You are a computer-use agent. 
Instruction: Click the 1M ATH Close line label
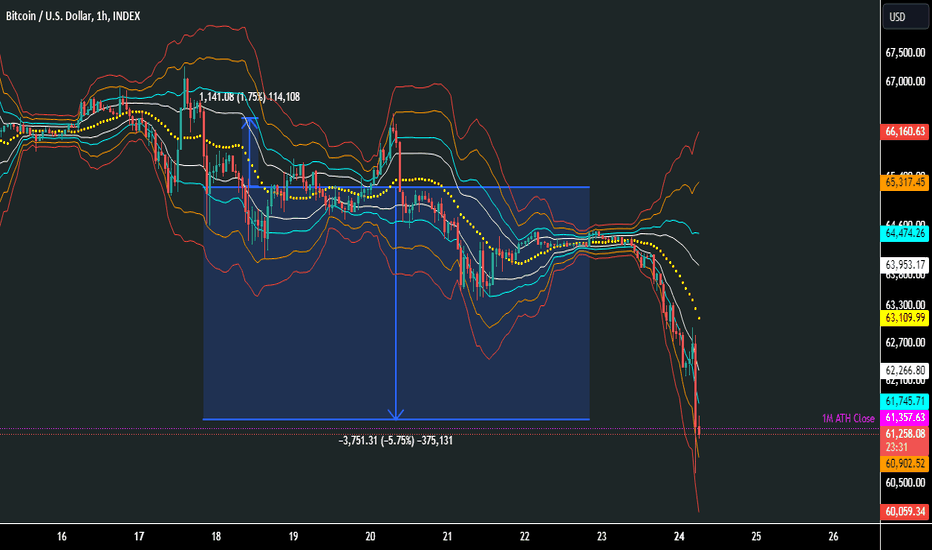(848, 419)
